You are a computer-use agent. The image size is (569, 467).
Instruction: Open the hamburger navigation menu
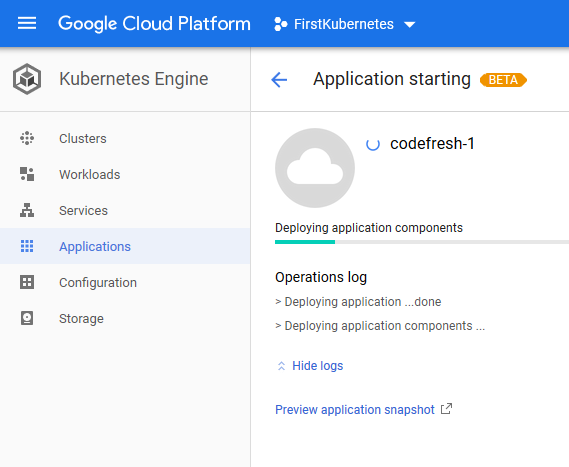(x=27, y=24)
